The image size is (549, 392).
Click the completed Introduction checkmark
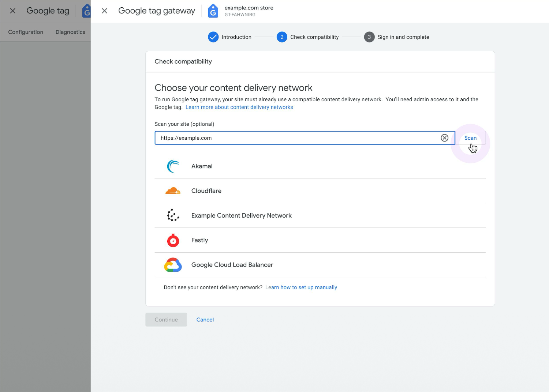coord(213,37)
